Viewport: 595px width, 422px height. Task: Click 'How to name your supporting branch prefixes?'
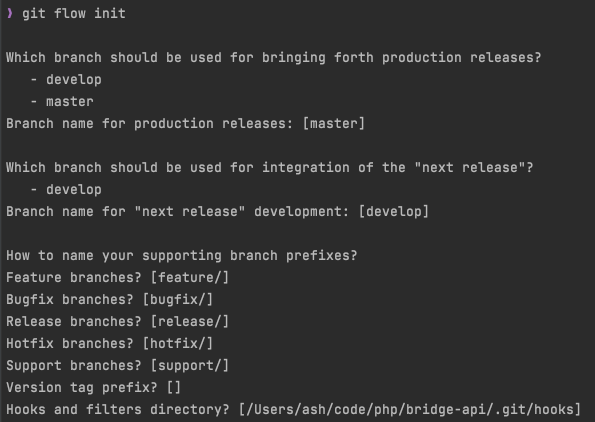(x=182, y=256)
